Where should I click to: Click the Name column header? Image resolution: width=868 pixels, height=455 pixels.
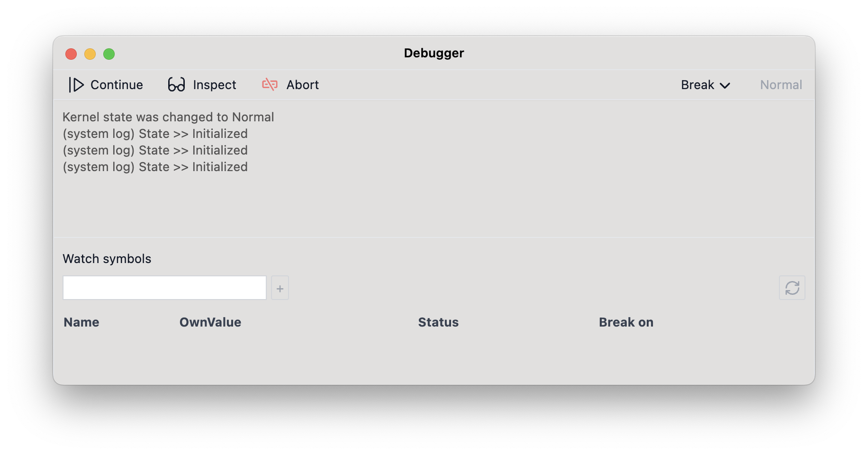pos(81,322)
